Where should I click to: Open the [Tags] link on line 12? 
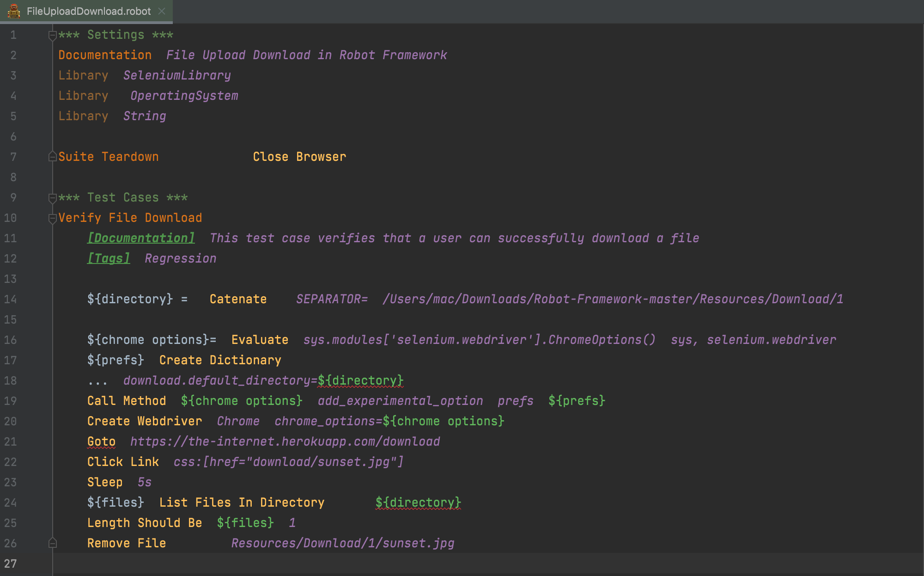coord(108,258)
